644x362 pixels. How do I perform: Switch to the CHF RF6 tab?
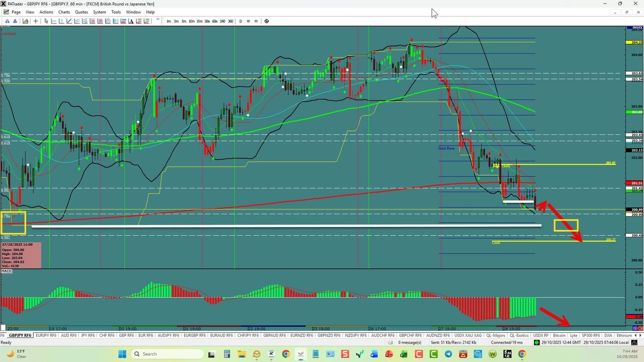[107, 335]
